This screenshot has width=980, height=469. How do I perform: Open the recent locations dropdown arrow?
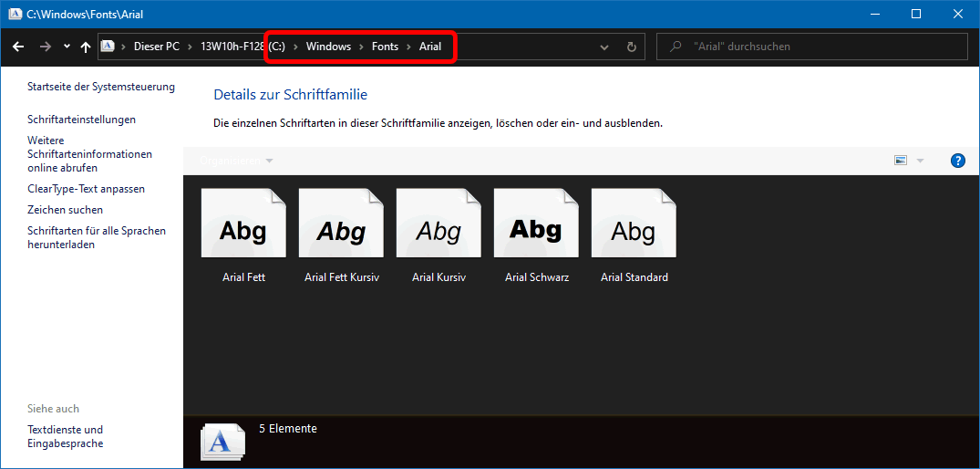point(67,47)
